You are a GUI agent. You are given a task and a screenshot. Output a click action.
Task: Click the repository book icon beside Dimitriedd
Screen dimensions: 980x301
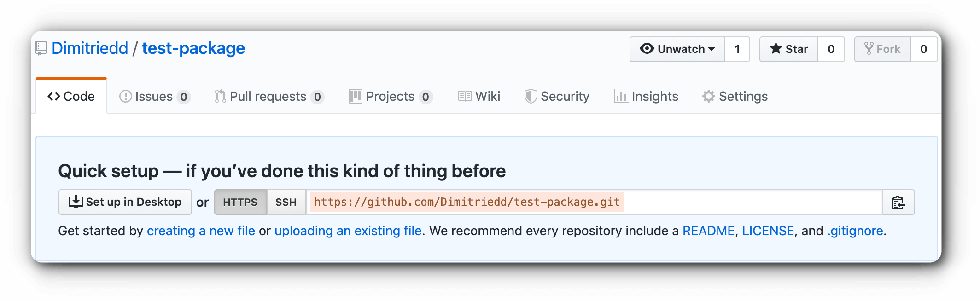[x=41, y=48]
